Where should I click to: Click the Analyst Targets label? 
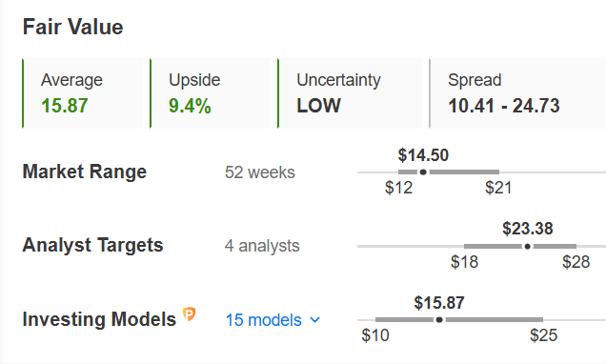92,246
